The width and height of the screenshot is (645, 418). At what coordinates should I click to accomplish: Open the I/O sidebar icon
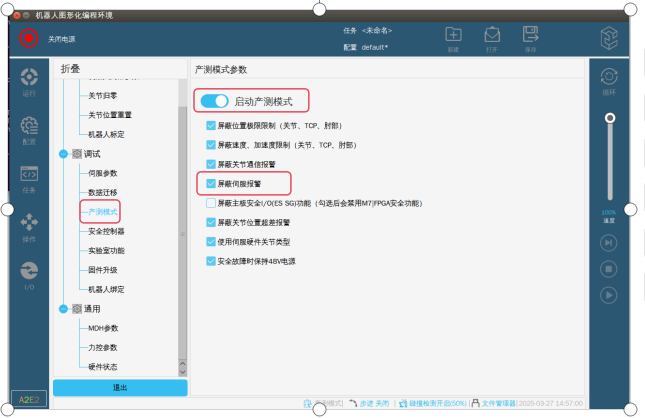pos(29,272)
